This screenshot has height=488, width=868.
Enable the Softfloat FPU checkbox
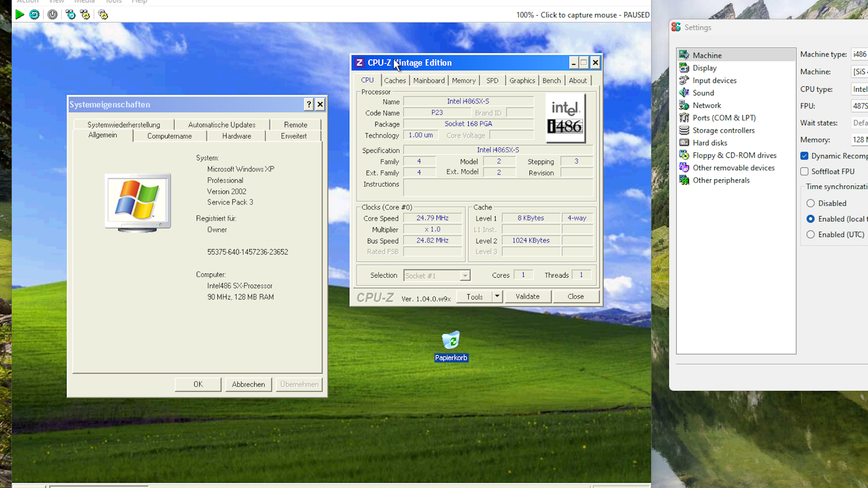click(805, 171)
